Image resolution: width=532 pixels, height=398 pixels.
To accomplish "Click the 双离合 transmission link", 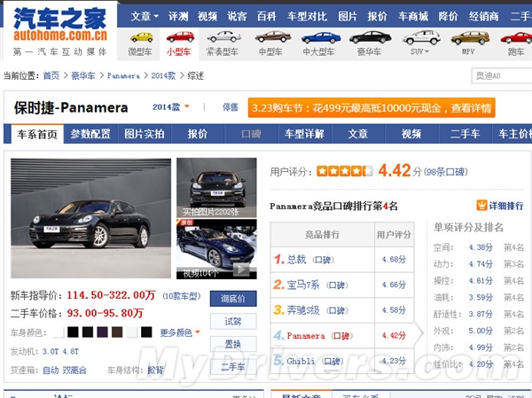I will (x=74, y=370).
